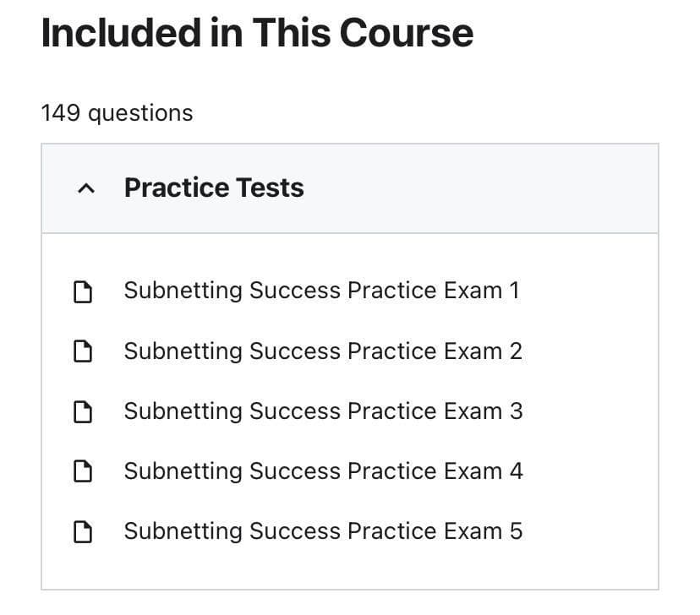Click the word Included in page heading
Image resolution: width=700 pixels, height=615 pixels.
pos(122,33)
